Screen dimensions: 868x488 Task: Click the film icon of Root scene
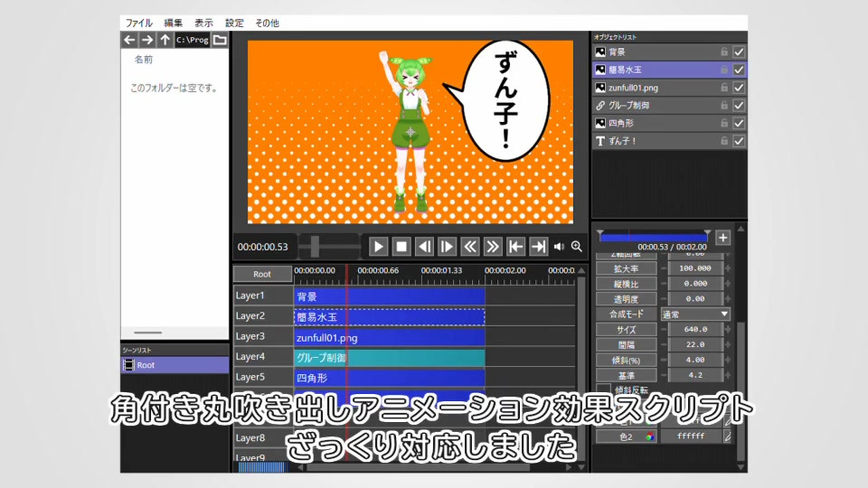128,365
